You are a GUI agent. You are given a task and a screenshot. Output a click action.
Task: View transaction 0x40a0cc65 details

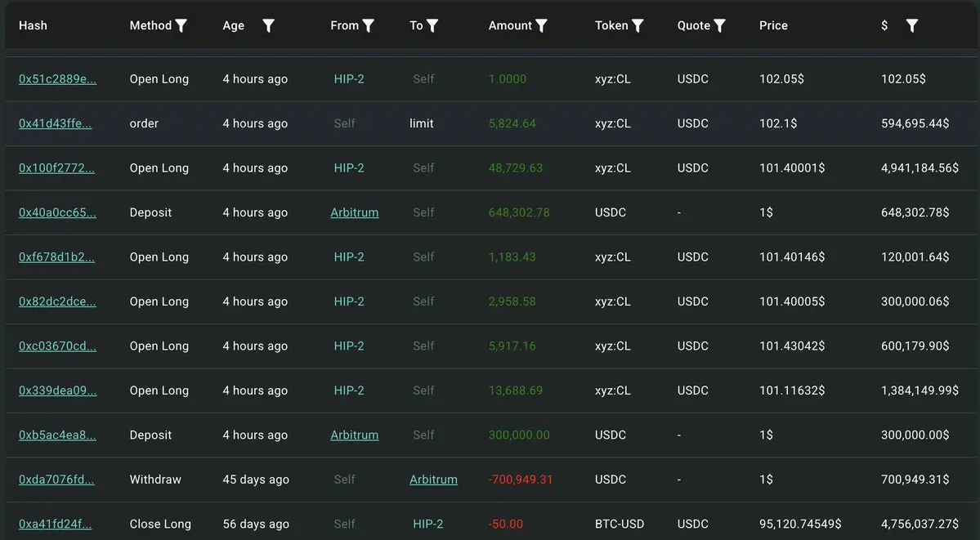point(57,212)
